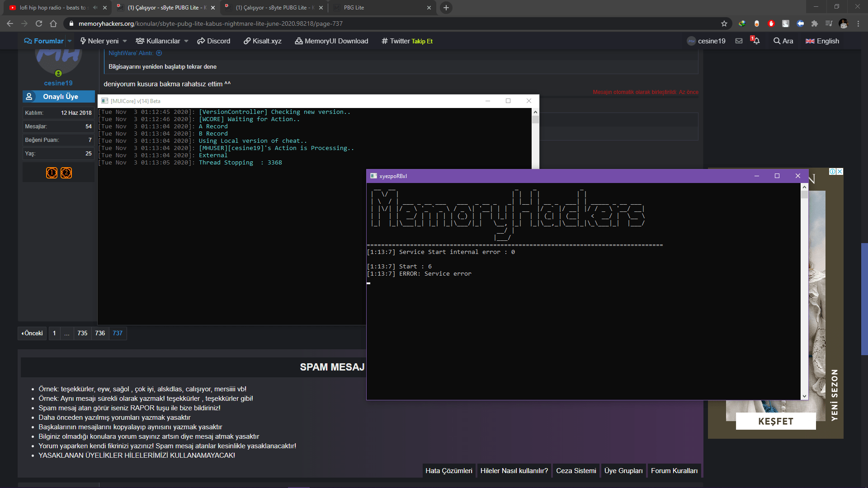Go to page 736 of the thread
Image resolution: width=868 pixels, height=488 pixels.
100,333
